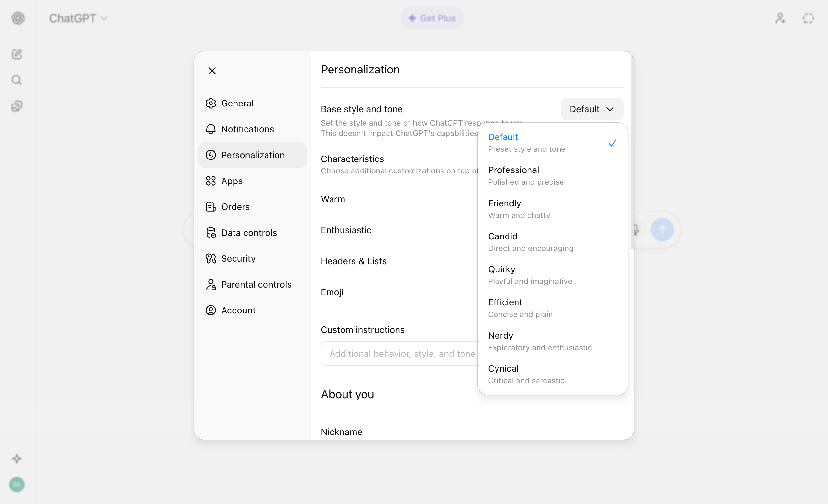Click the Get Plus upgrade button

(x=432, y=18)
